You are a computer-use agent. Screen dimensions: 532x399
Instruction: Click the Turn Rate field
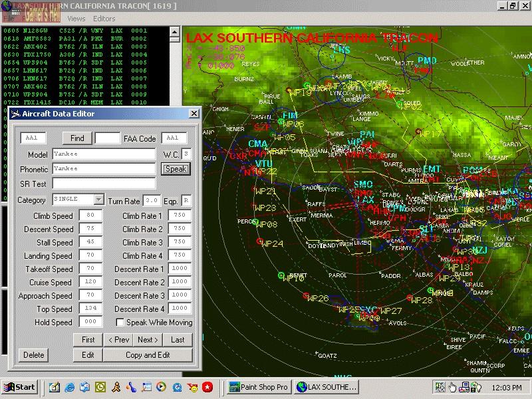tap(152, 201)
